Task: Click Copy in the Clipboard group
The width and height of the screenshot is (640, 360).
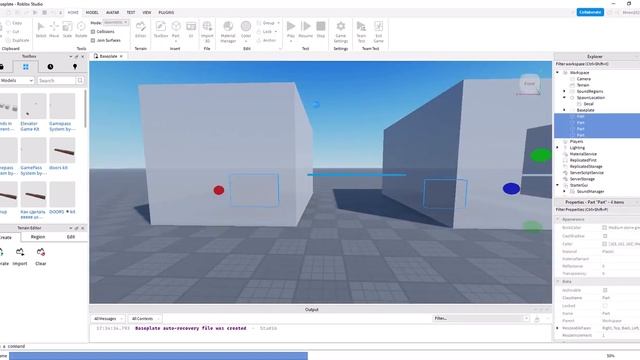Action: tap(14, 23)
